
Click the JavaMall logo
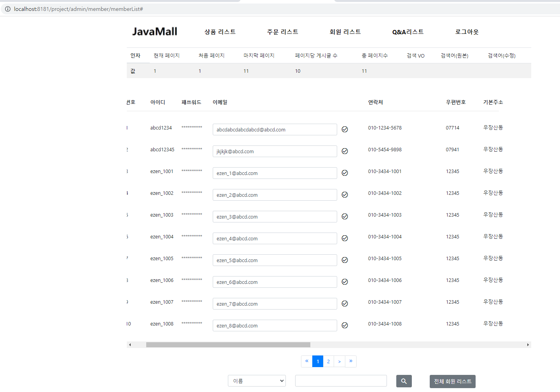(155, 31)
